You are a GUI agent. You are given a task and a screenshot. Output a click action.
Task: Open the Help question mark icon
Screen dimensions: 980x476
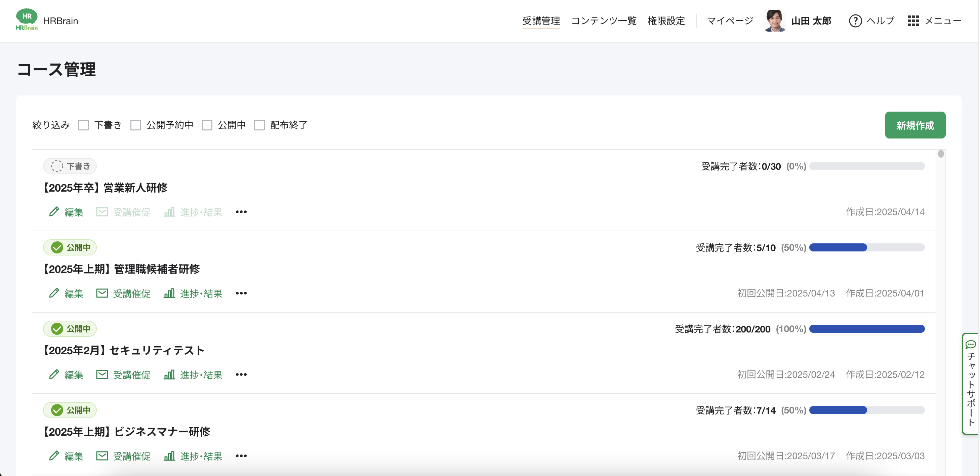[855, 21]
